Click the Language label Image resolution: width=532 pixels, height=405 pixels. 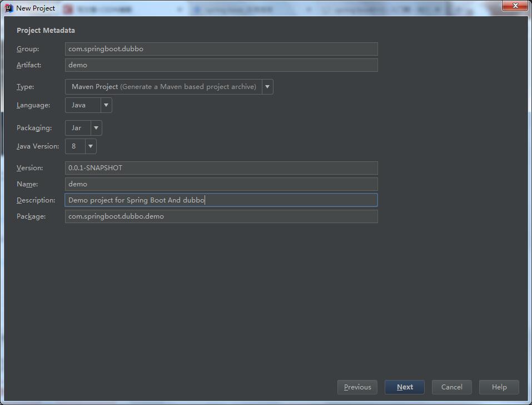(33, 105)
